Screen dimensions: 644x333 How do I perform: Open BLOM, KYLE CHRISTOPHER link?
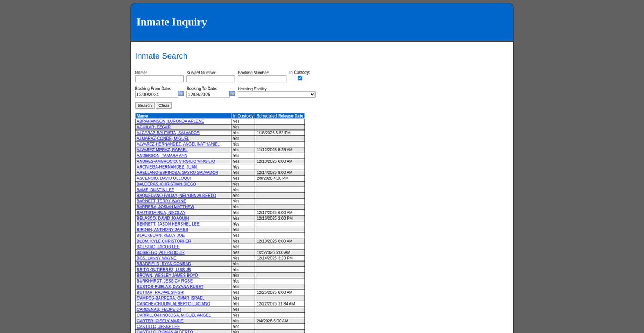click(x=164, y=241)
